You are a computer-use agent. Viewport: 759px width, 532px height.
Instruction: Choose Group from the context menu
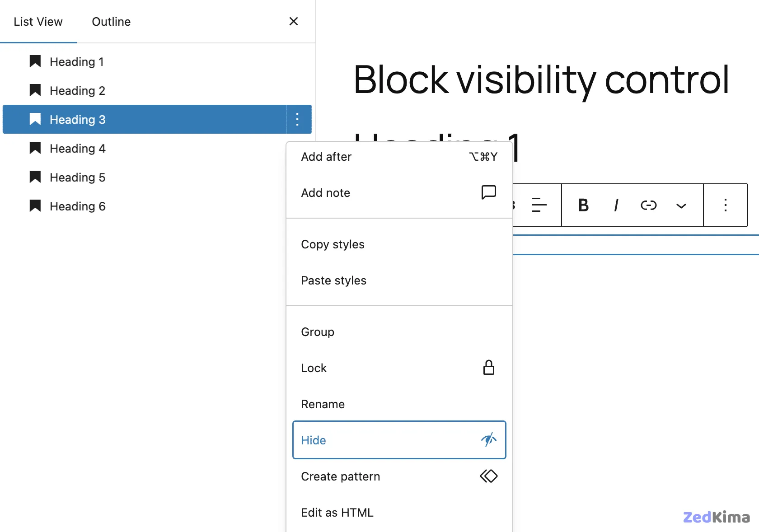pyautogui.click(x=317, y=332)
